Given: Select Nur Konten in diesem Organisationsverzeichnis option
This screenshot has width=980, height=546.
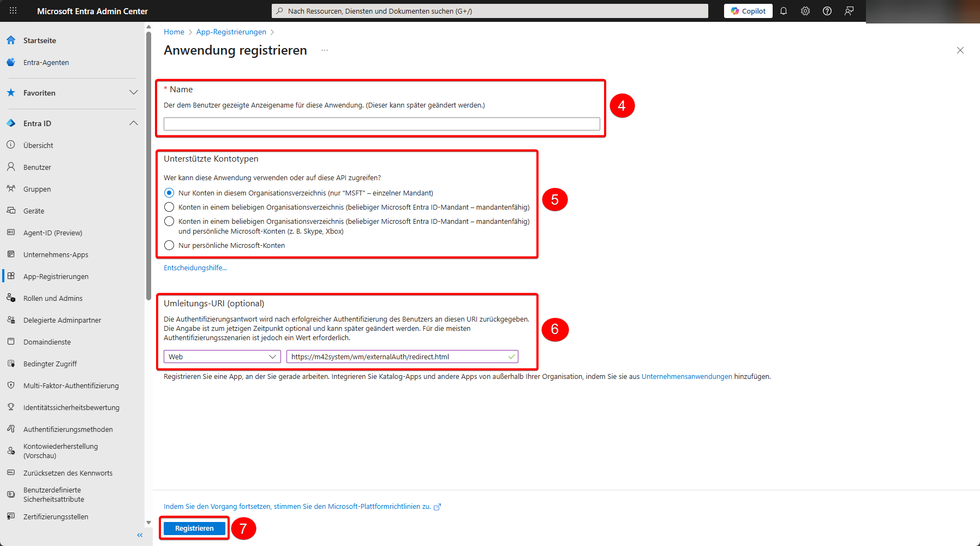Looking at the screenshot, I should click(169, 193).
